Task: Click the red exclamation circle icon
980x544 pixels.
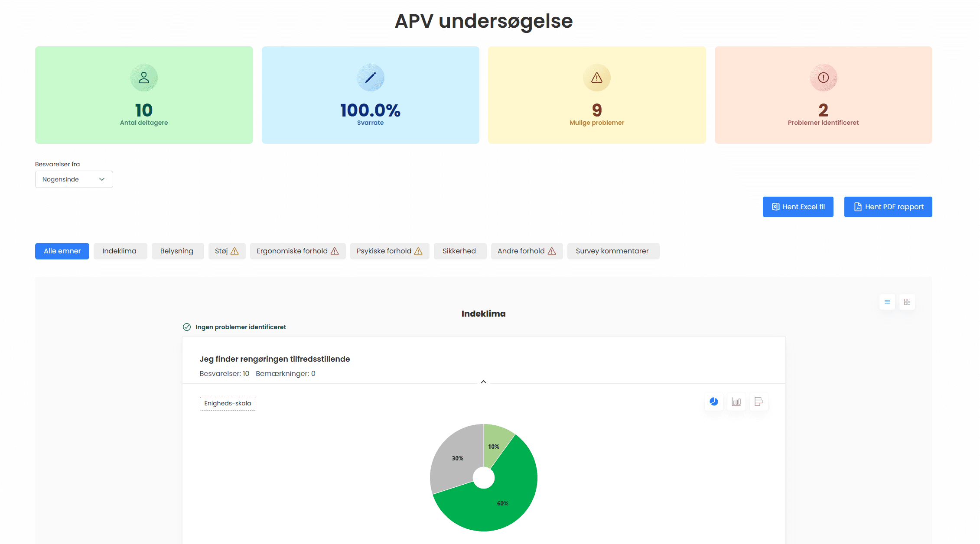Action: [823, 78]
